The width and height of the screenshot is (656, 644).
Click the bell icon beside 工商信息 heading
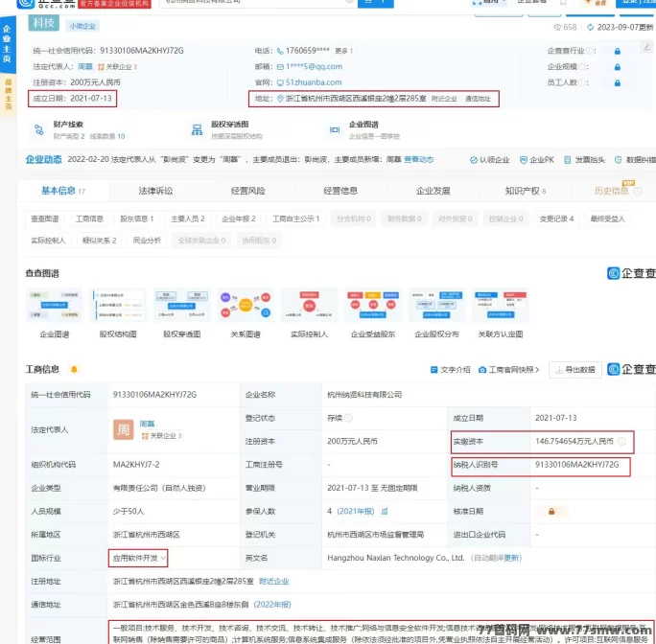(74, 369)
